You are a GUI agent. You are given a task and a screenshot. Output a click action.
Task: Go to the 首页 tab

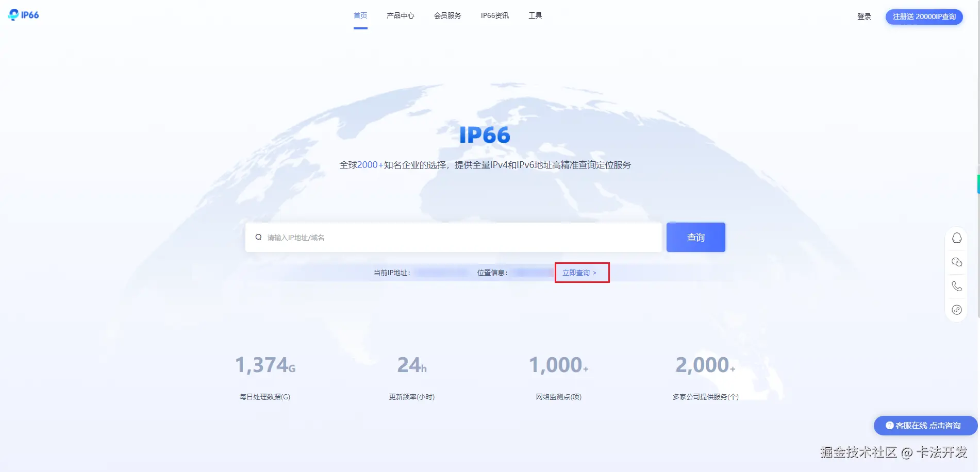point(360,15)
